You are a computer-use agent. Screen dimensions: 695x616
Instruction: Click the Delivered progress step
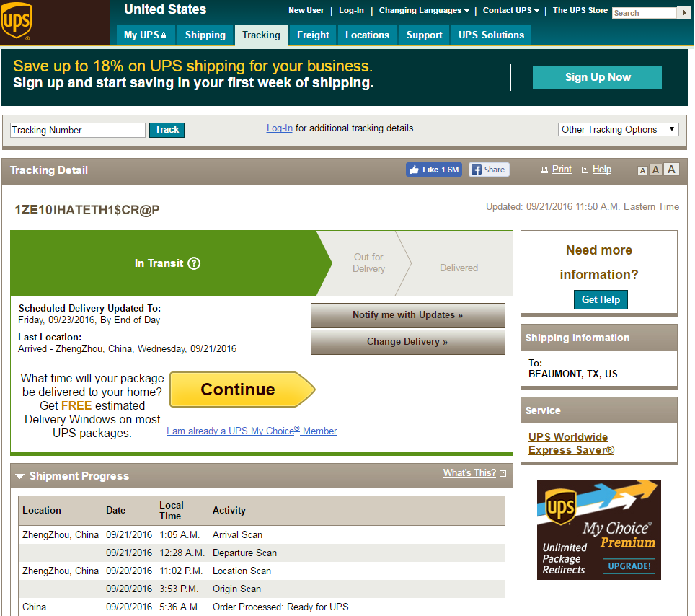click(x=459, y=268)
